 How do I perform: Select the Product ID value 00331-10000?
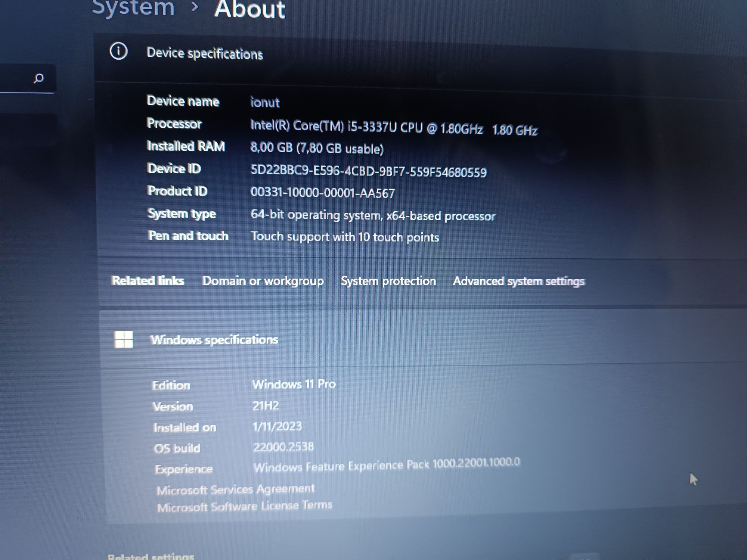click(x=322, y=193)
